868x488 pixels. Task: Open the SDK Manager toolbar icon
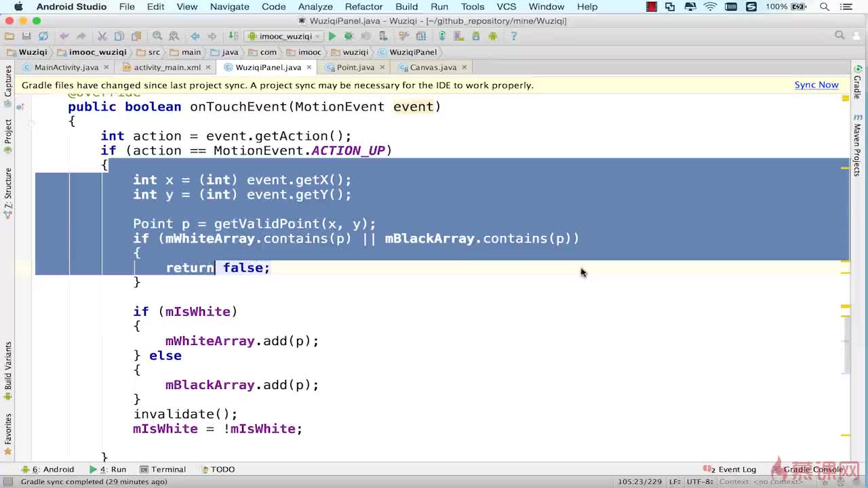coord(475,36)
